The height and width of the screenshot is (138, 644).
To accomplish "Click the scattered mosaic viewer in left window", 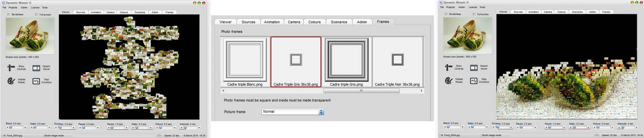I will 129,67.
